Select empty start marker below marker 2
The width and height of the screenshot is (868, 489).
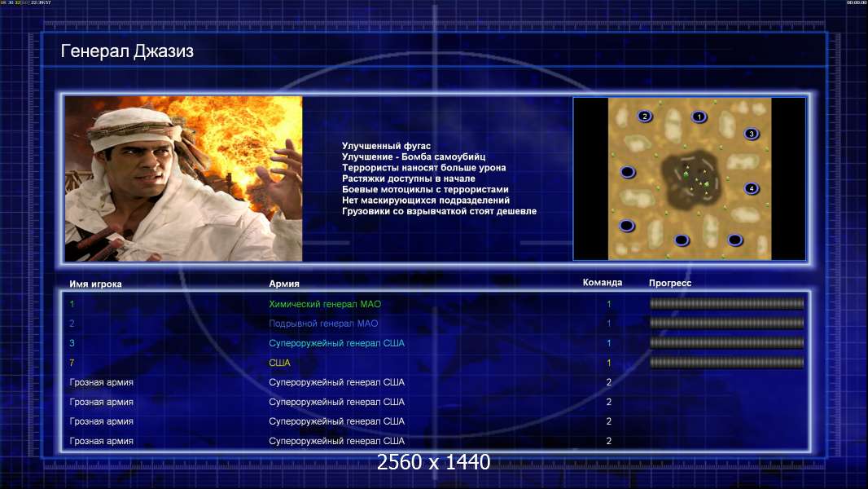pyautogui.click(x=628, y=172)
